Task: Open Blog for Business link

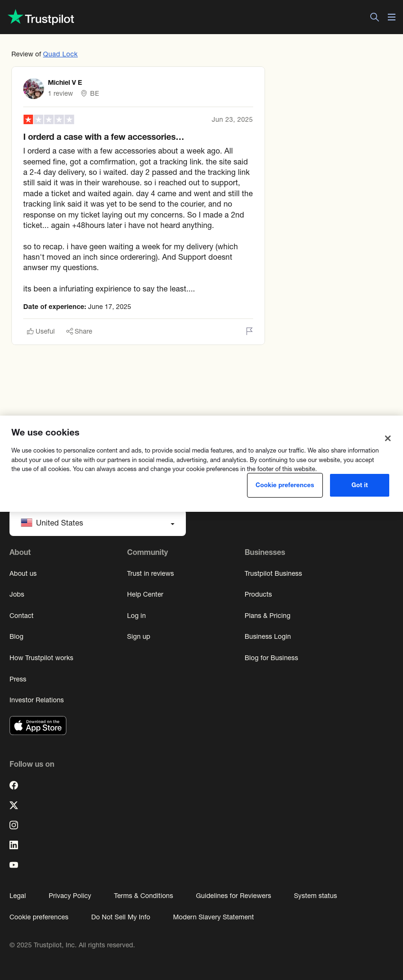Action: (271, 658)
